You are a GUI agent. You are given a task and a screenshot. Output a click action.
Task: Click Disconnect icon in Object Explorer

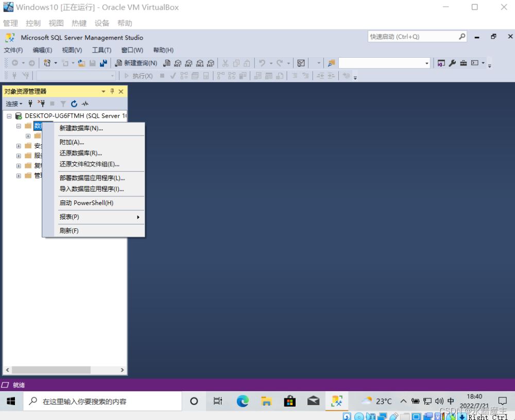[x=41, y=104]
